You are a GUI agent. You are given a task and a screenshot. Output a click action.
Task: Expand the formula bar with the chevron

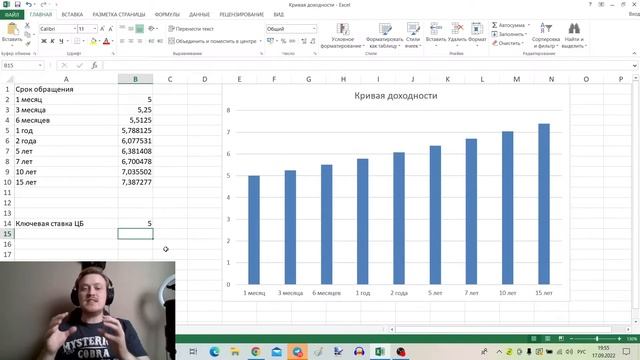click(635, 65)
